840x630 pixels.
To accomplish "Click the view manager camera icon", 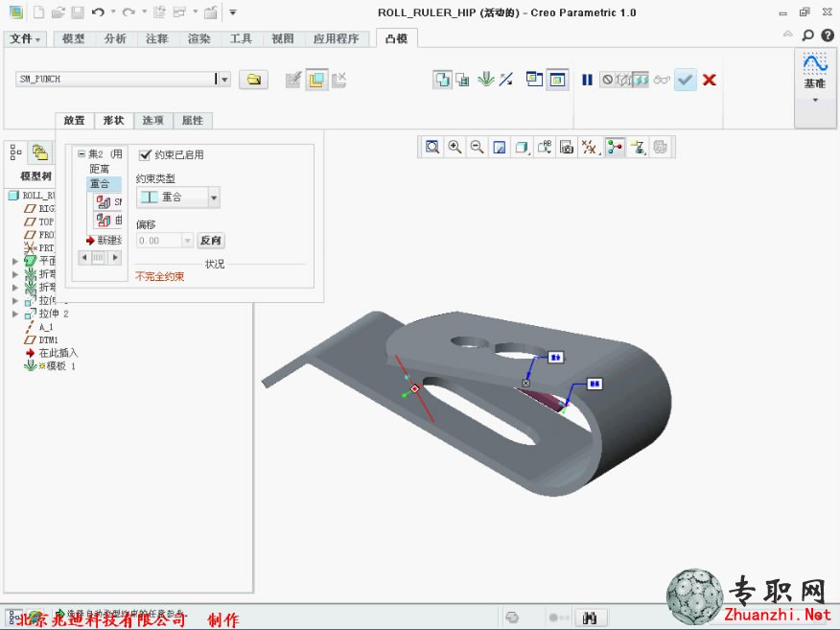I will pyautogui.click(x=567, y=147).
